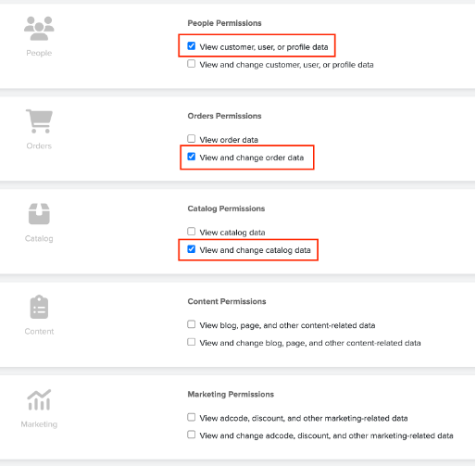Tick the View catalog data checkbox

(192, 232)
